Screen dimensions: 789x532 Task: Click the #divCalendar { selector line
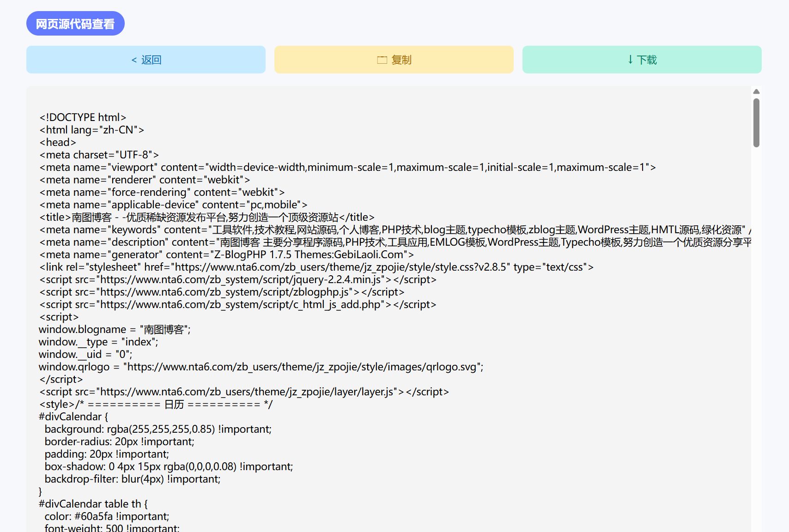(x=73, y=417)
